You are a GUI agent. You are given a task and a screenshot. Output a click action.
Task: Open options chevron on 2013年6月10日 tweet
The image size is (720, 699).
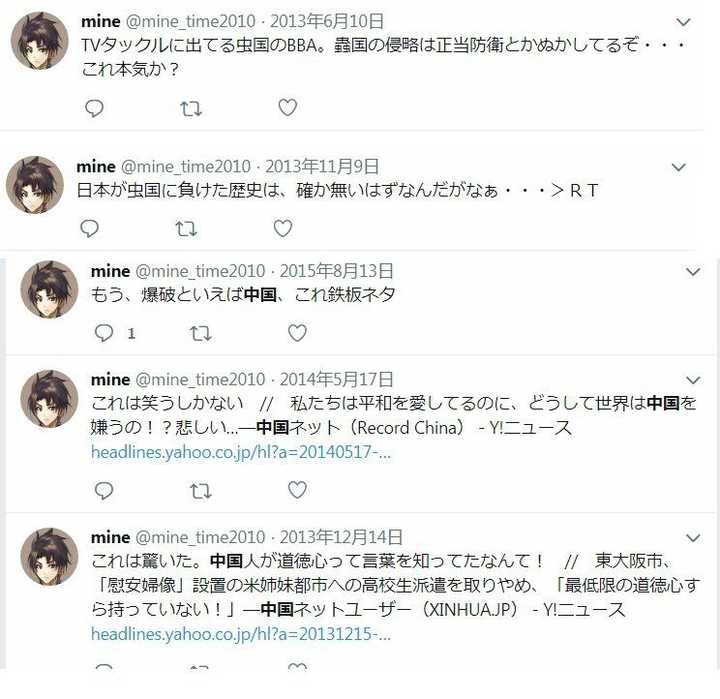click(x=684, y=22)
